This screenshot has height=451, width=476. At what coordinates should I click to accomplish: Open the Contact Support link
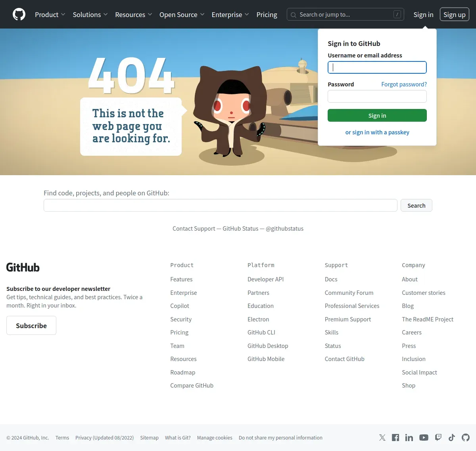tap(194, 229)
